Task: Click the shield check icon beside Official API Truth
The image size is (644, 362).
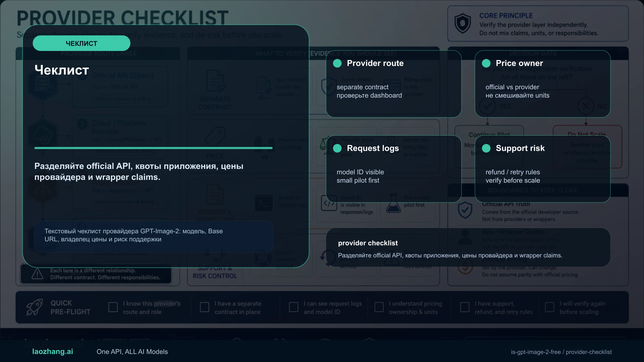Action: (x=465, y=210)
